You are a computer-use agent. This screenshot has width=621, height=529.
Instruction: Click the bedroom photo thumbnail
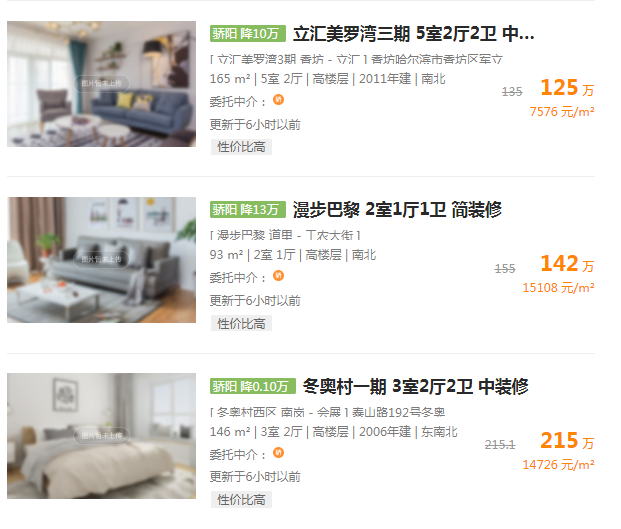[101, 436]
